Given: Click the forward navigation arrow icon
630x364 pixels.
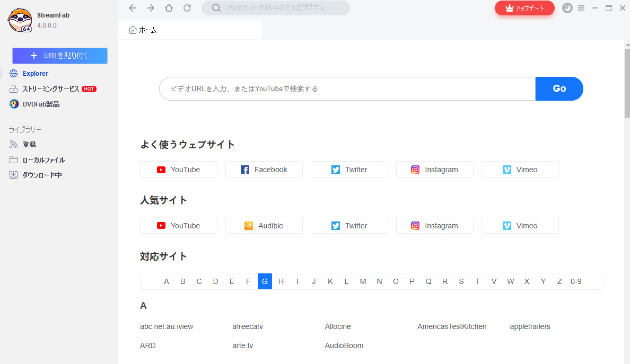Looking at the screenshot, I should [151, 8].
